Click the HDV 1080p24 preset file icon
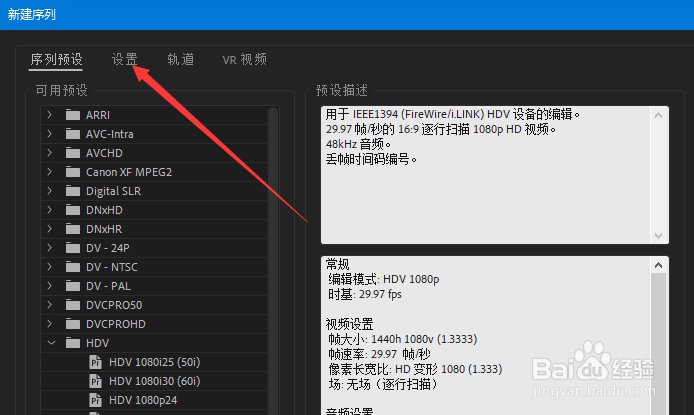Image resolution: width=694 pixels, height=415 pixels. pos(95,400)
